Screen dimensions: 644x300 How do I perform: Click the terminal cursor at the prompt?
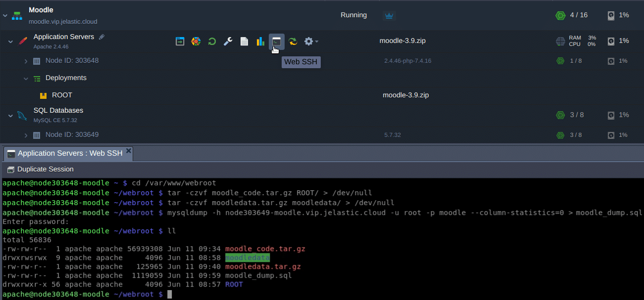pyautogui.click(x=169, y=294)
